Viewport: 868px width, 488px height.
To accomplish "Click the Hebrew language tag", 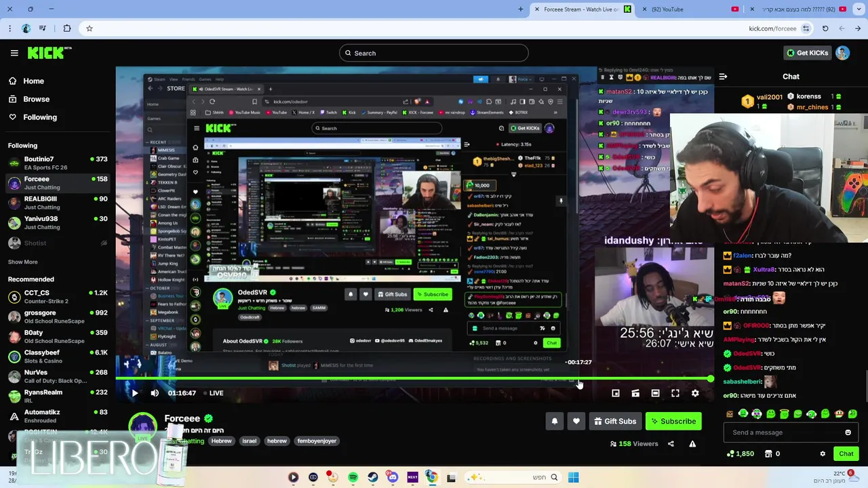I will pyautogui.click(x=221, y=441).
